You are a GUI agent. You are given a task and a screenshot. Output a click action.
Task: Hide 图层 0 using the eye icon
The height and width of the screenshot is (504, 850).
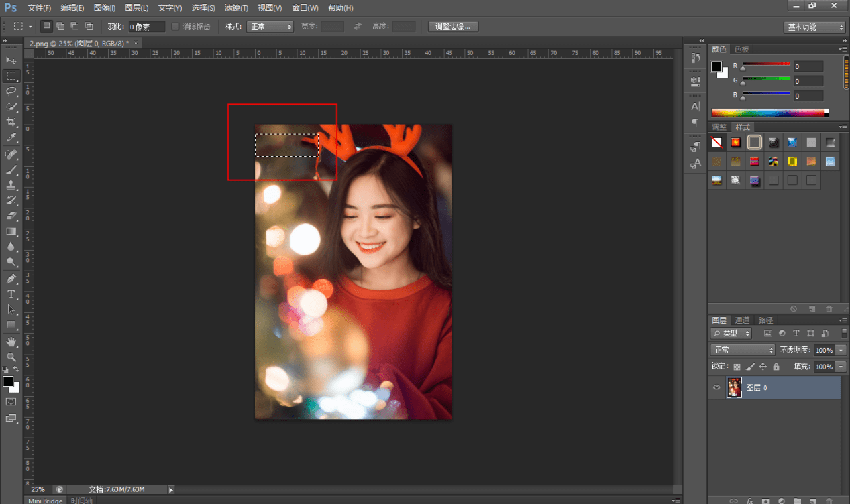click(716, 387)
